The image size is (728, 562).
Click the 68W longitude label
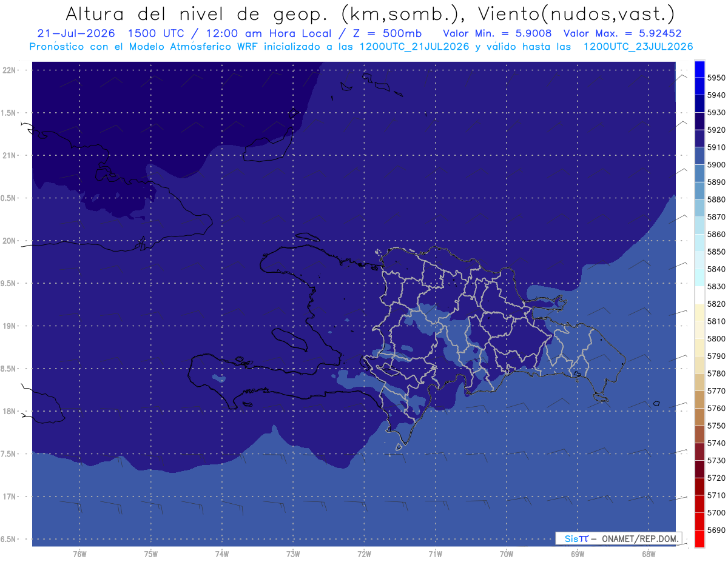pos(649,554)
